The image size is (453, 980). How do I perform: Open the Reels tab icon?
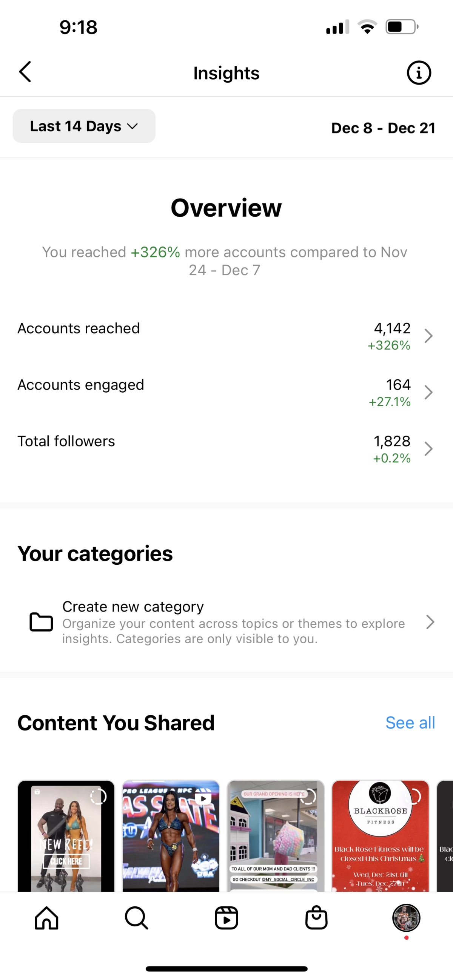point(226,918)
